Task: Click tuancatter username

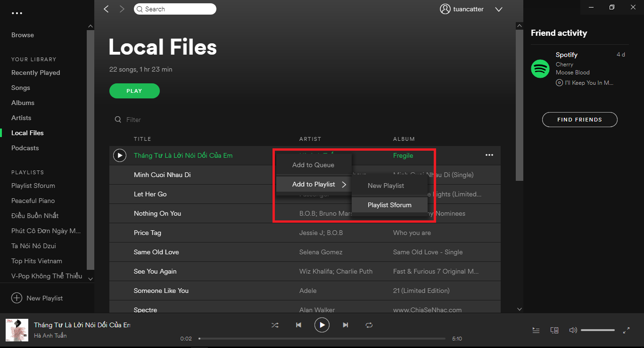Action: point(468,9)
